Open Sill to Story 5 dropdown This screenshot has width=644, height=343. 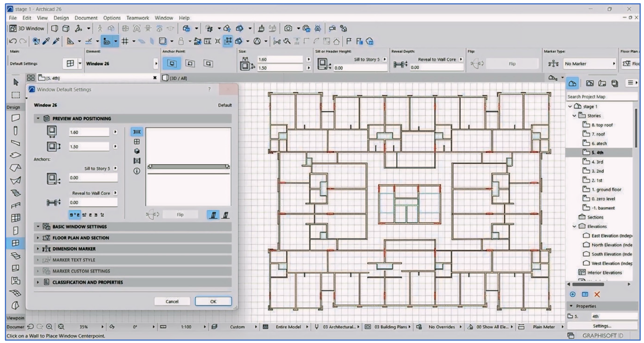[x=115, y=168]
